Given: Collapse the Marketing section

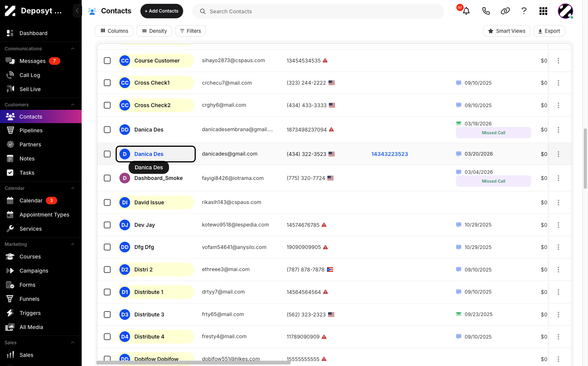Looking at the screenshot, I should 72,244.
